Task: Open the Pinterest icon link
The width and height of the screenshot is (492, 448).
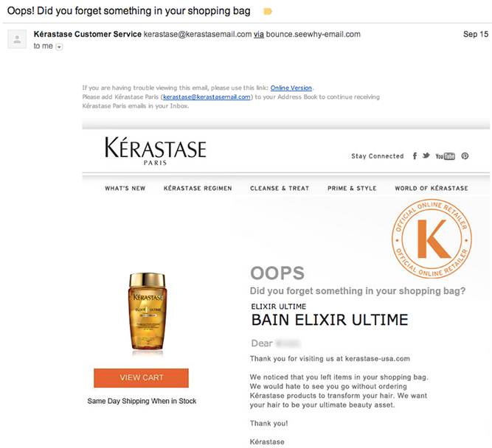Action: click(x=465, y=155)
